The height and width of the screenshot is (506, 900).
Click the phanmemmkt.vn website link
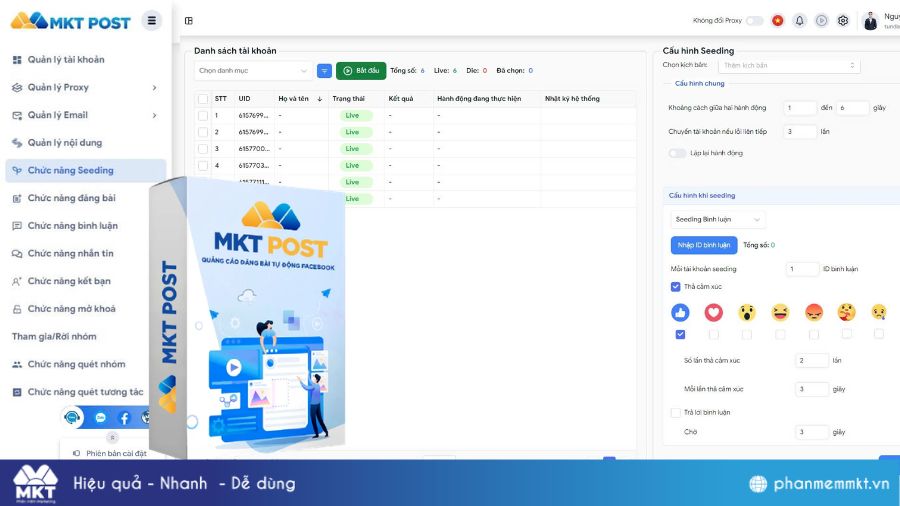(x=820, y=484)
